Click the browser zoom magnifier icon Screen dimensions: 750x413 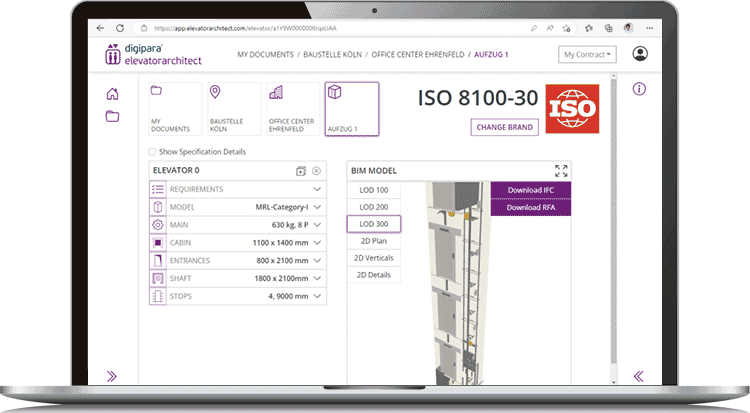pos(534,28)
